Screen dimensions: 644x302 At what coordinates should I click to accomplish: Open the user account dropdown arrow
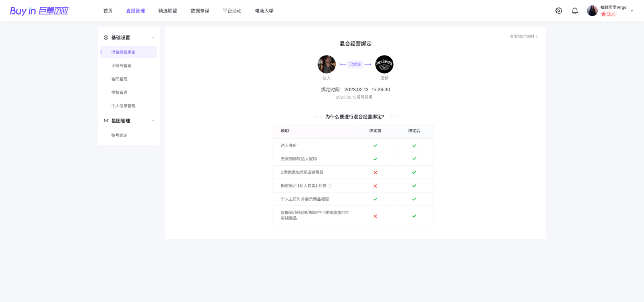click(x=632, y=11)
